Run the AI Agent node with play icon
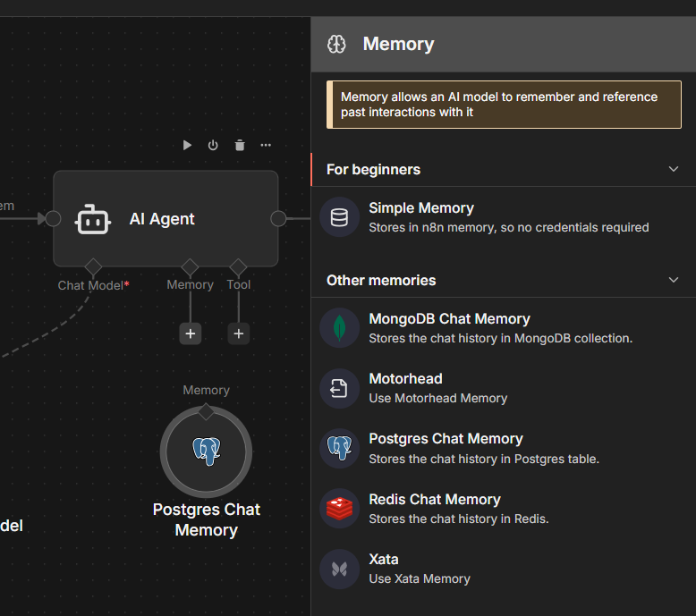 pos(187,145)
